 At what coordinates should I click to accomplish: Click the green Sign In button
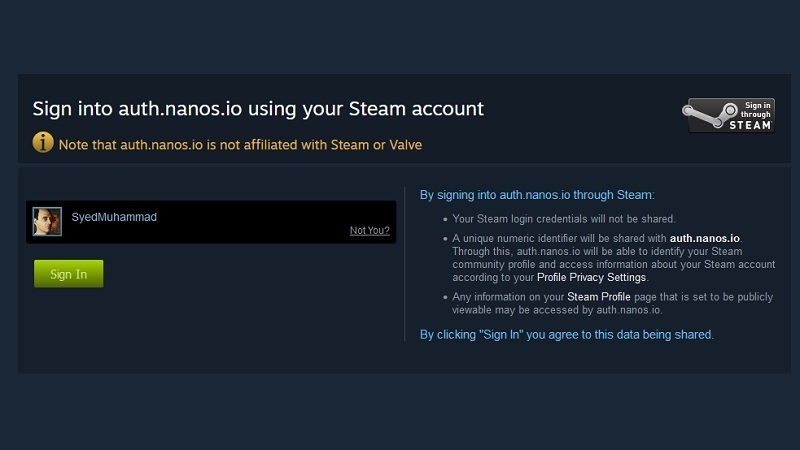(68, 274)
